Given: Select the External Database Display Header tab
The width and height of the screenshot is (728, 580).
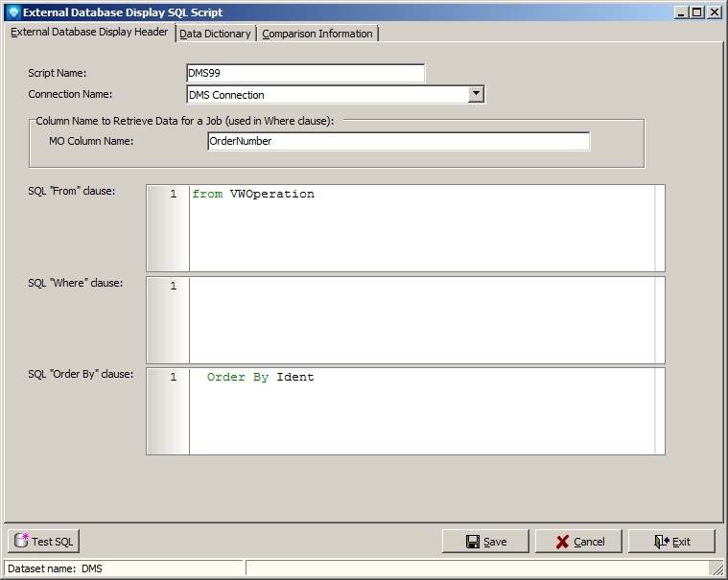Looking at the screenshot, I should click(89, 33).
